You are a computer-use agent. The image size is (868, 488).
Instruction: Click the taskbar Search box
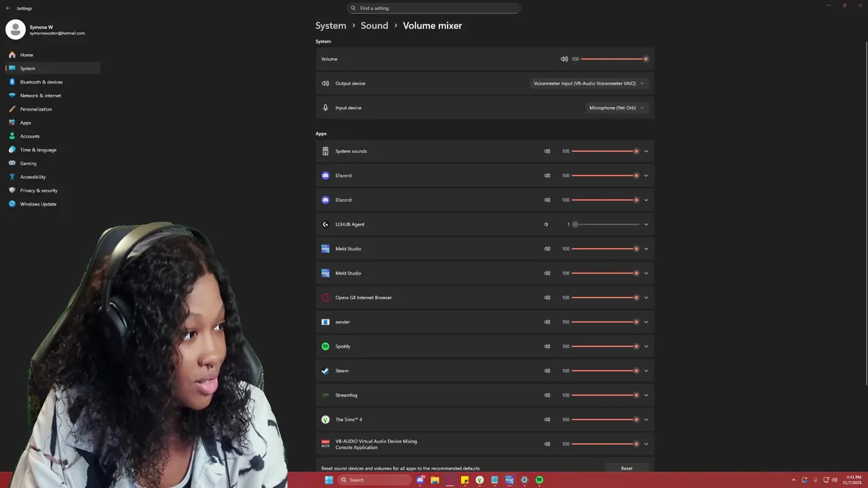[375, 480]
